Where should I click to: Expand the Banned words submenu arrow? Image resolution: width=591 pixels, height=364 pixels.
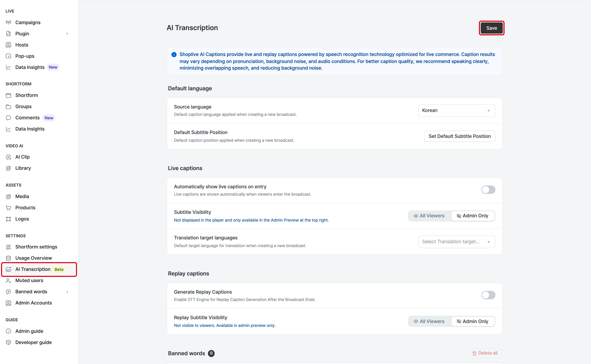click(67, 292)
